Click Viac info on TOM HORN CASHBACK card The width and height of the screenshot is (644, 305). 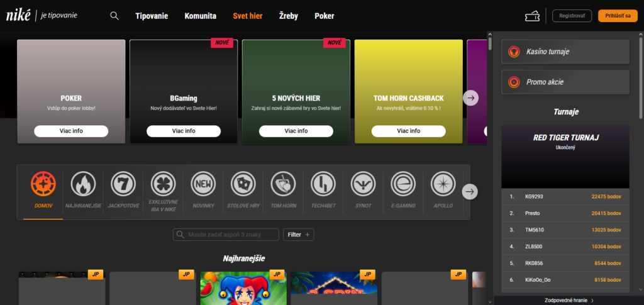click(409, 131)
